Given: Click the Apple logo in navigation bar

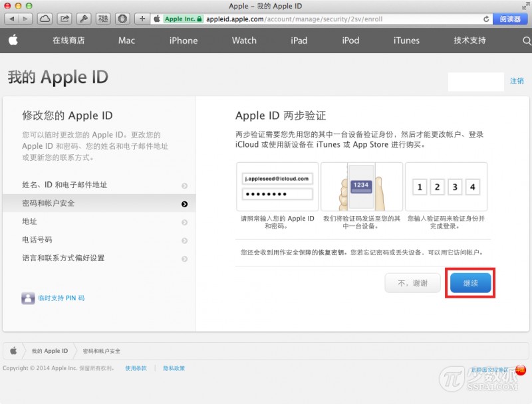Looking at the screenshot, I should click(13, 41).
